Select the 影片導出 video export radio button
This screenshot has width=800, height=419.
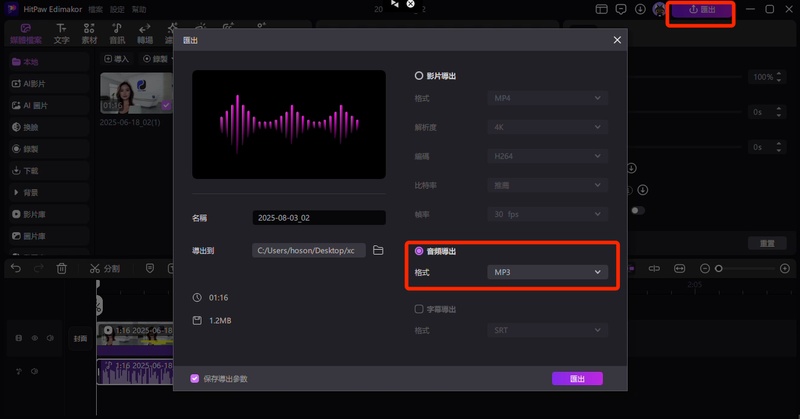pos(419,76)
